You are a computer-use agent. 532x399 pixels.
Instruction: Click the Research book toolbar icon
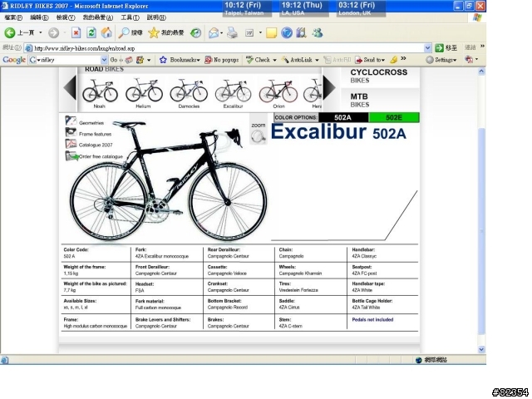(x=301, y=32)
